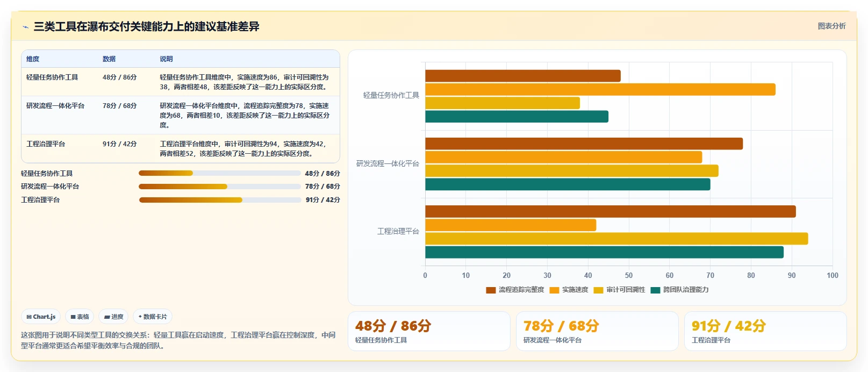Screen dimensions: 868x372
Task: Click the 78分 / 68分 value beside progress bar
Action: point(322,187)
